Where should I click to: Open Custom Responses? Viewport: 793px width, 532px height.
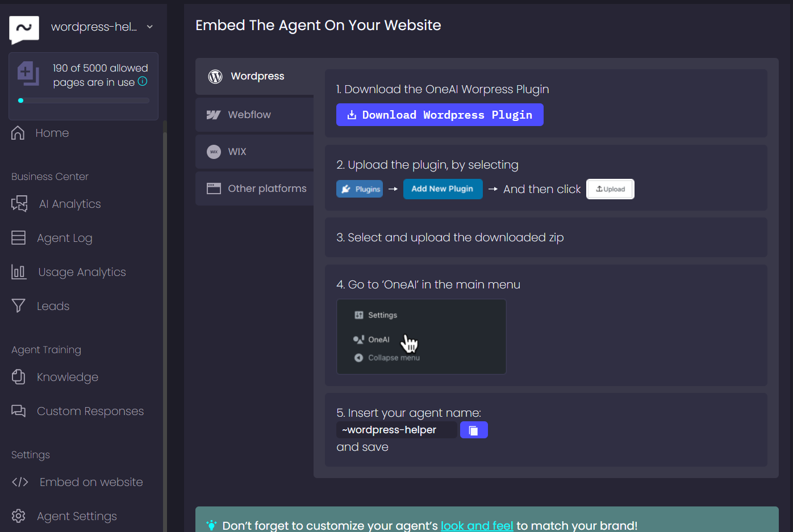coord(90,411)
